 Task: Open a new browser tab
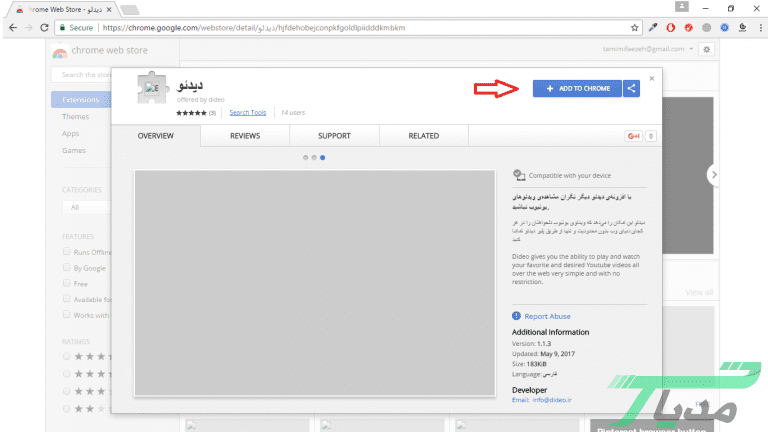pyautogui.click(x=129, y=10)
